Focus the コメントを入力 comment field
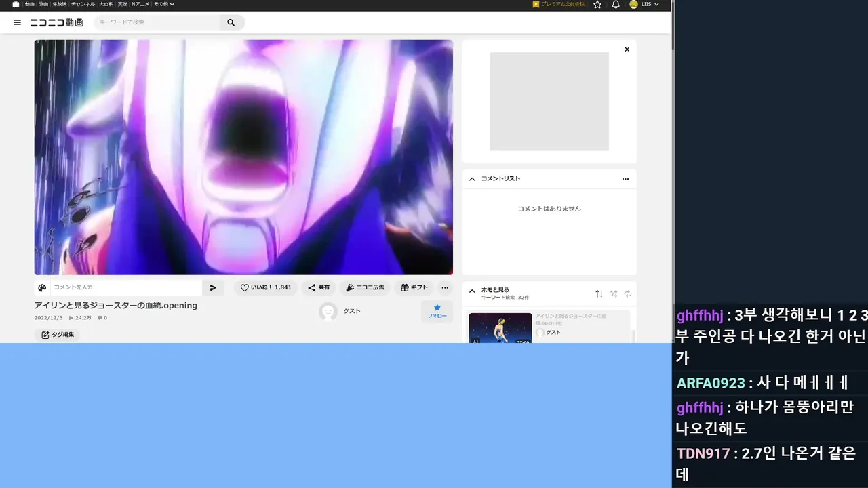Screen dimensions: 868x488 [126, 287]
